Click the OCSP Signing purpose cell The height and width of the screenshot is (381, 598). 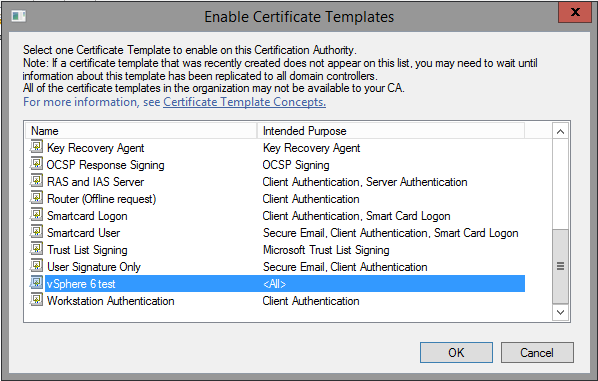[x=296, y=165]
